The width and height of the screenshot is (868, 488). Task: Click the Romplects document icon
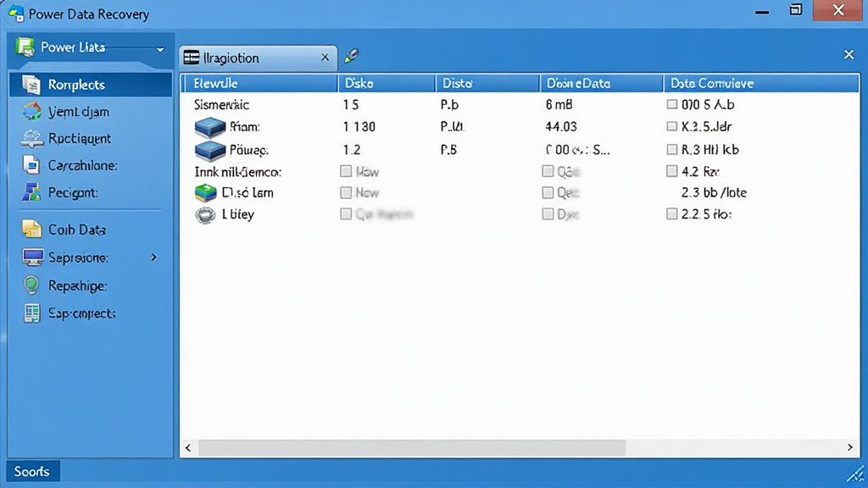coord(31,85)
